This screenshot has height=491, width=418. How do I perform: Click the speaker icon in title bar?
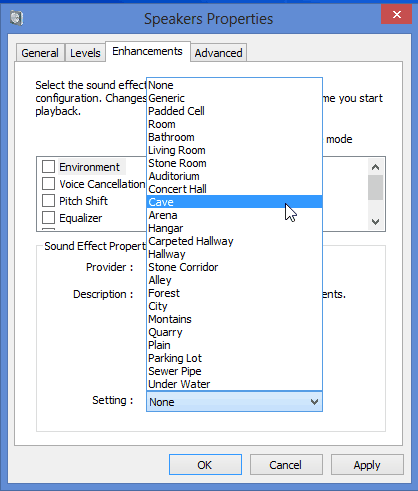tap(16, 18)
